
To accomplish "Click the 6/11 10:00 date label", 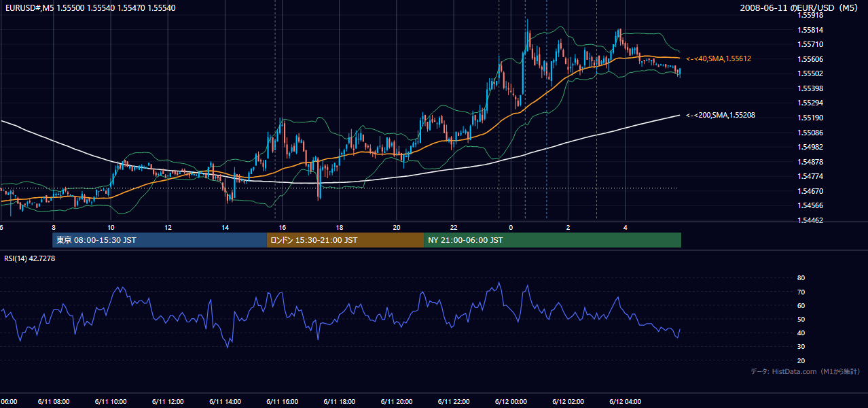I will [111, 401].
